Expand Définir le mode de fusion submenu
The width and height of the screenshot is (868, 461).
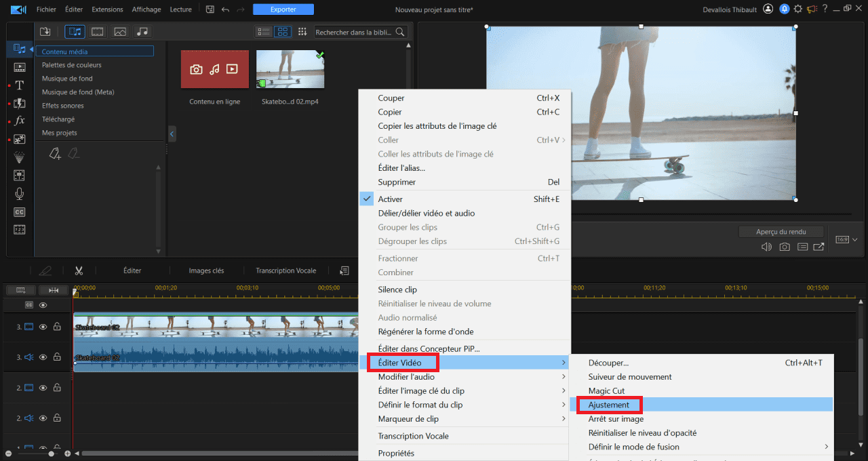click(701, 447)
